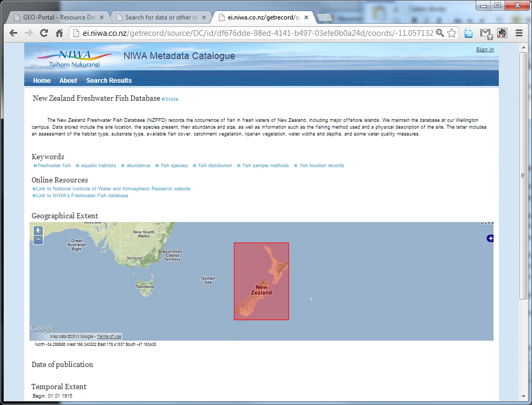Viewport: 532px width, 405px height.
Task: Click the About navigation item
Action: [68, 80]
